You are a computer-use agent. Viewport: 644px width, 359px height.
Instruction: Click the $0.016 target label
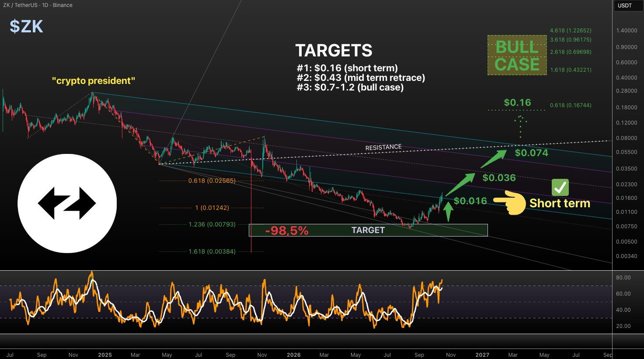click(470, 201)
